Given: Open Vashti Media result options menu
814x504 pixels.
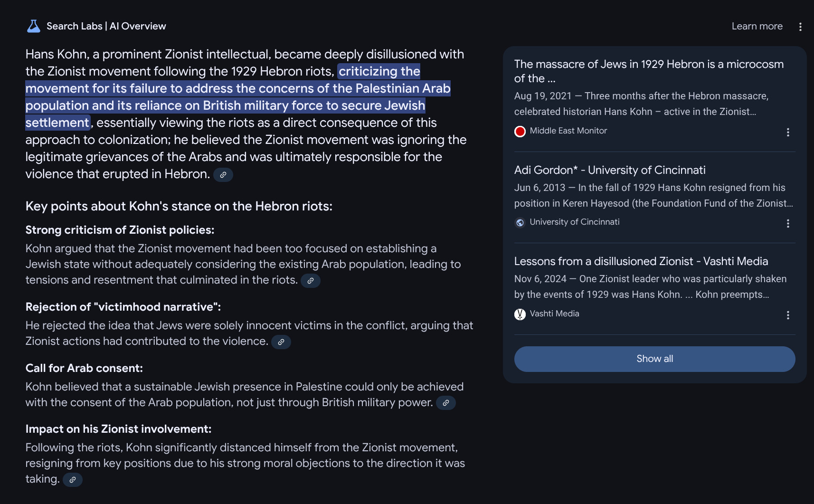Looking at the screenshot, I should pyautogui.click(x=788, y=315).
